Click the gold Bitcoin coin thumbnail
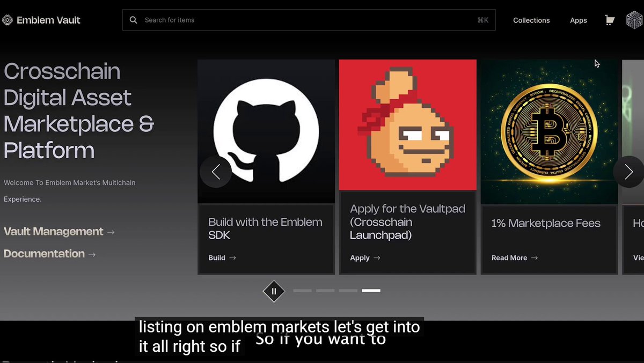644x363 pixels. click(549, 131)
